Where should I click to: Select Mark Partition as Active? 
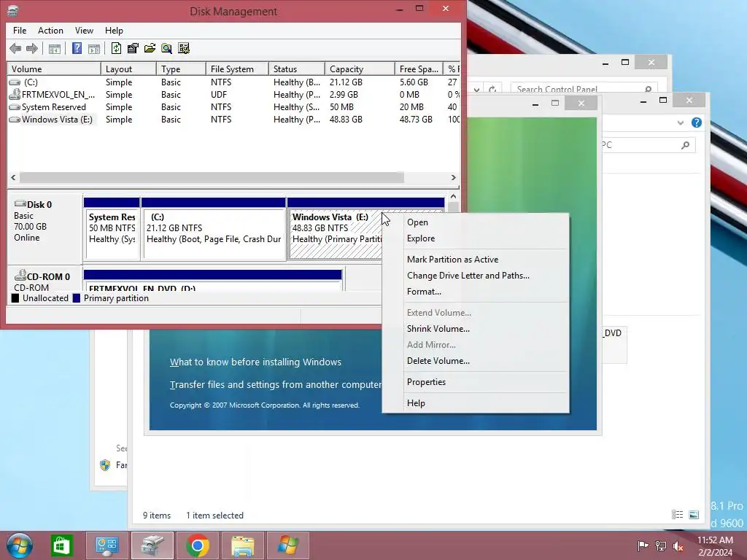click(476, 260)
